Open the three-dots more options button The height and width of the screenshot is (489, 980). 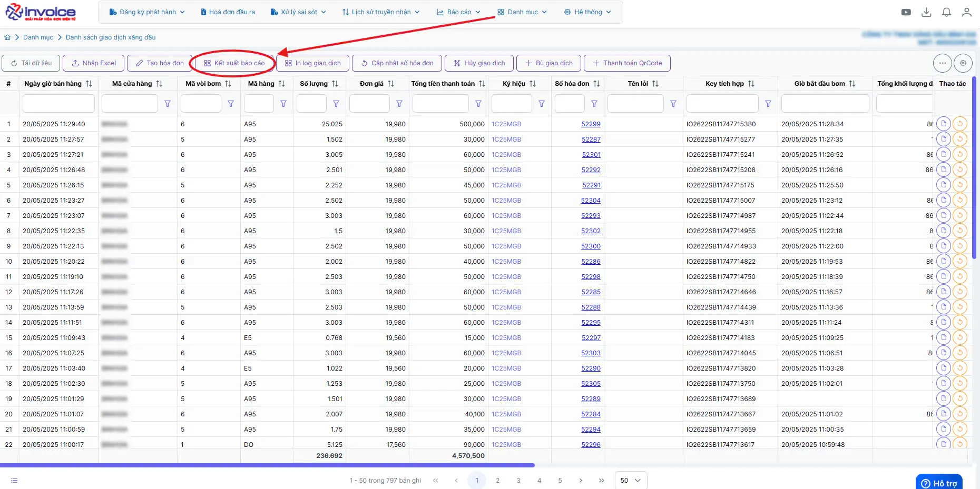click(943, 63)
